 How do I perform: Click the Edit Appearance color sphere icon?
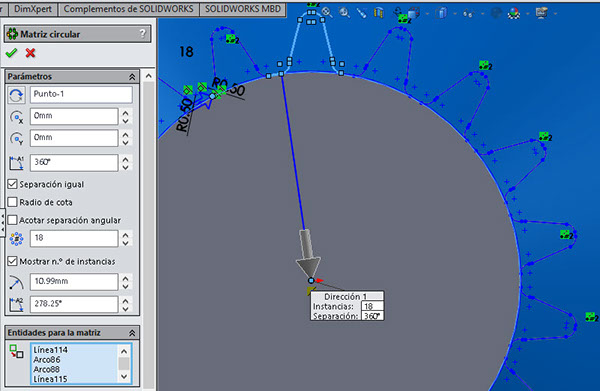(x=514, y=13)
